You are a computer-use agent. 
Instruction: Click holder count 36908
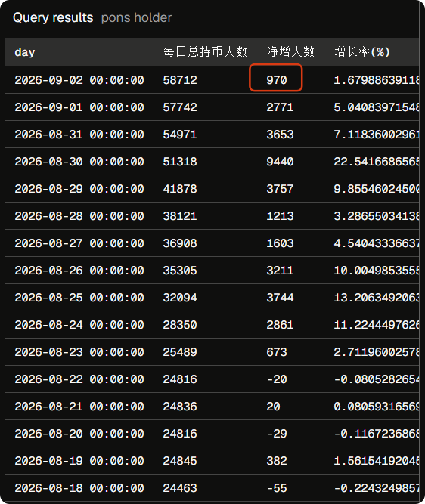[x=180, y=243]
